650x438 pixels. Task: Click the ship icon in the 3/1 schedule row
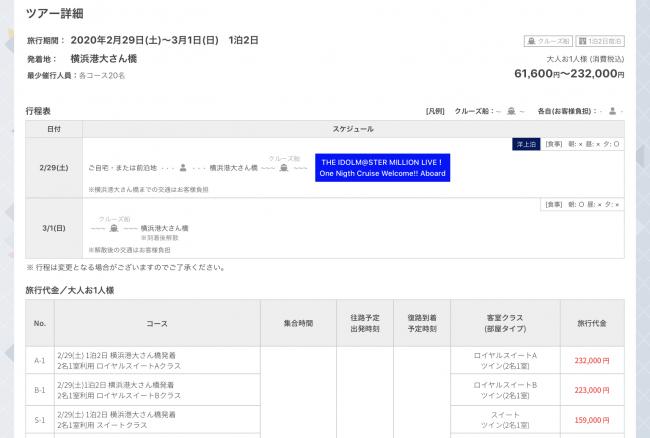click(114, 228)
